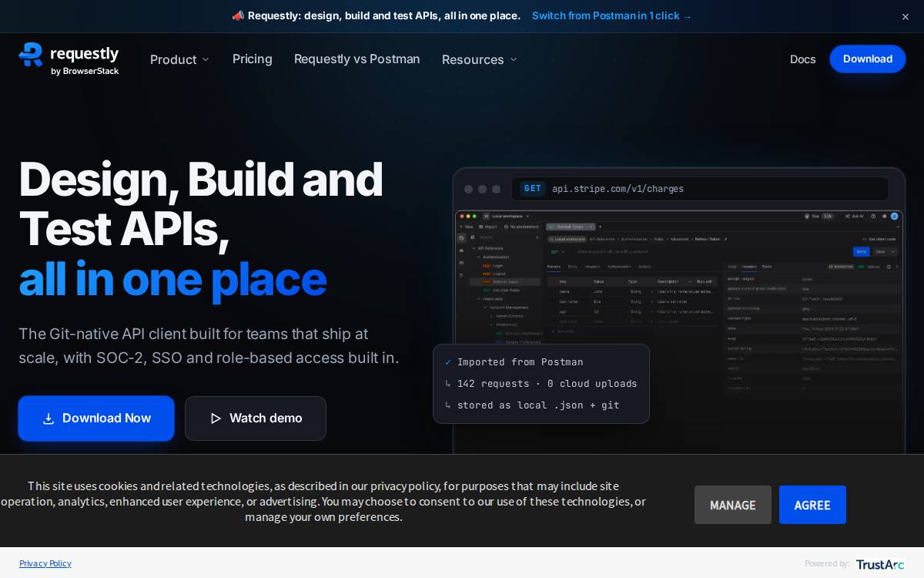
Task: Click the TrustArc logo
Action: tap(880, 564)
